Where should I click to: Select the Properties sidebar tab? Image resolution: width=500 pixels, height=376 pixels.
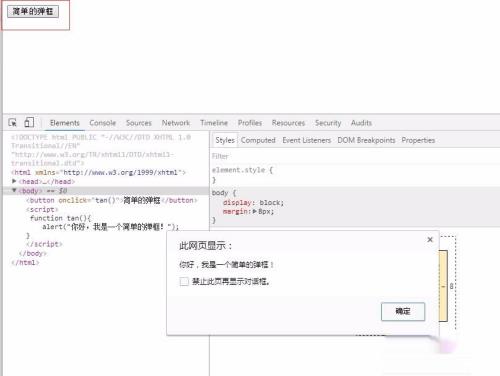418,140
